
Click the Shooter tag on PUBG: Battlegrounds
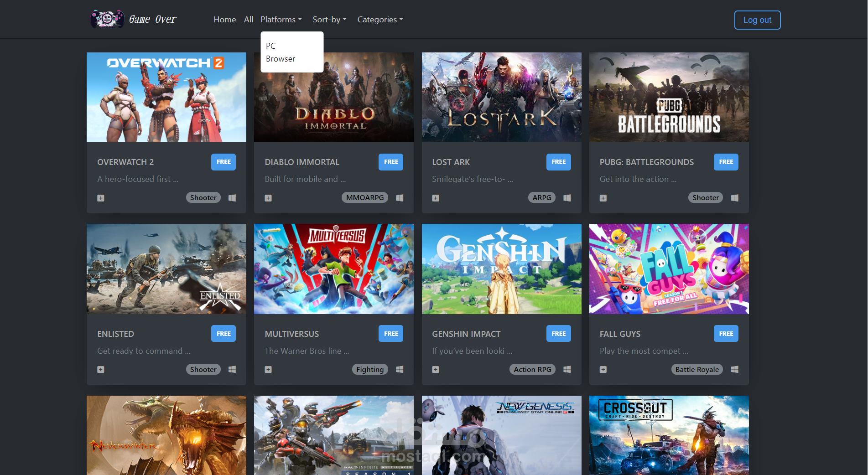pyautogui.click(x=706, y=197)
